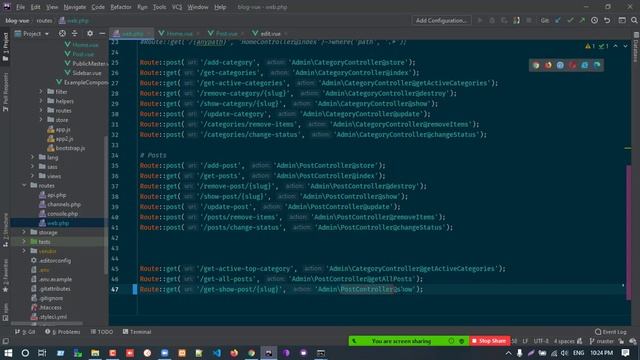Click the Git commit checkmark icon

coord(570,20)
